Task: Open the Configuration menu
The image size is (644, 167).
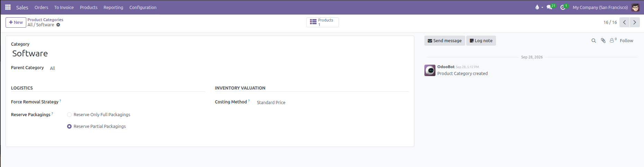Action: pos(143,7)
